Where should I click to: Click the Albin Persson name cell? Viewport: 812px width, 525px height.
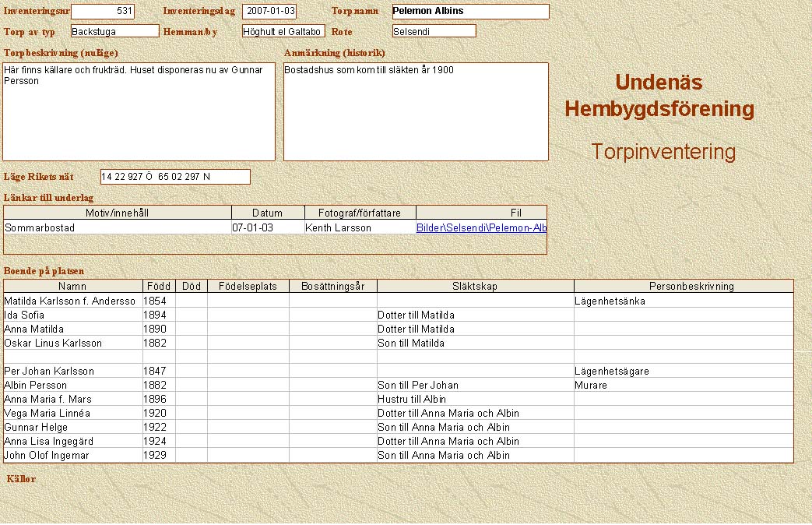[72, 385]
